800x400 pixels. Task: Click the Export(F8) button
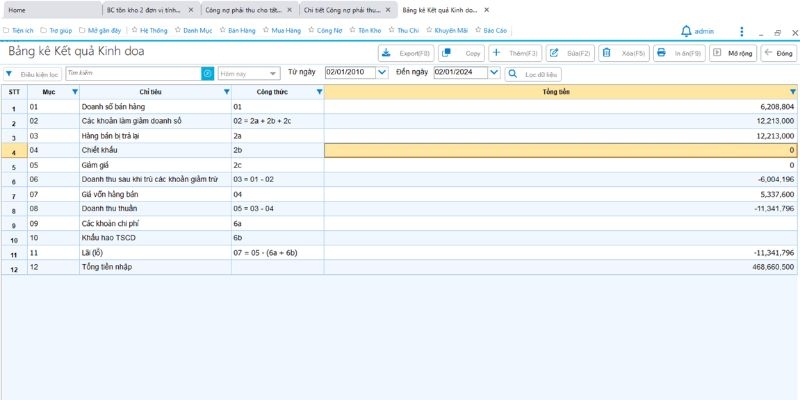[406, 53]
